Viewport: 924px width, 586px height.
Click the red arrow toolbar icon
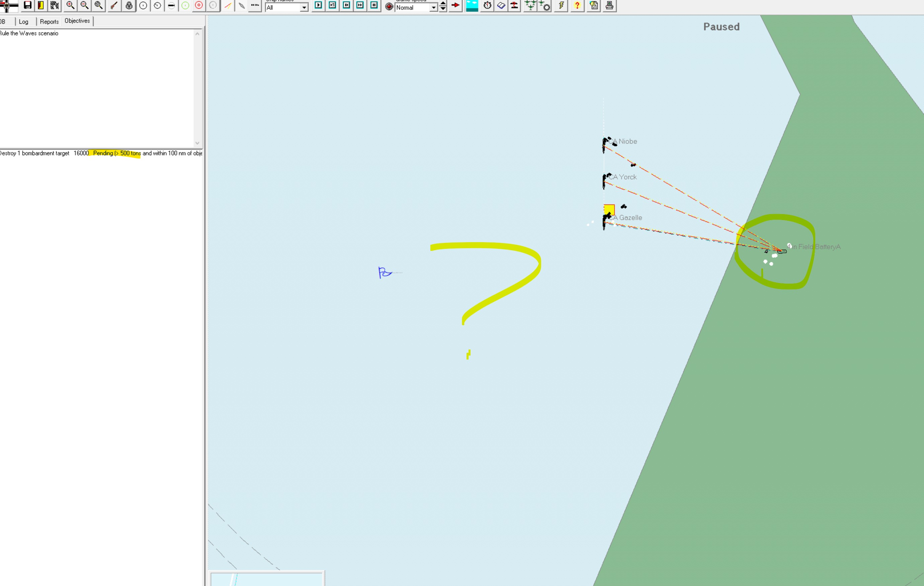pos(455,5)
